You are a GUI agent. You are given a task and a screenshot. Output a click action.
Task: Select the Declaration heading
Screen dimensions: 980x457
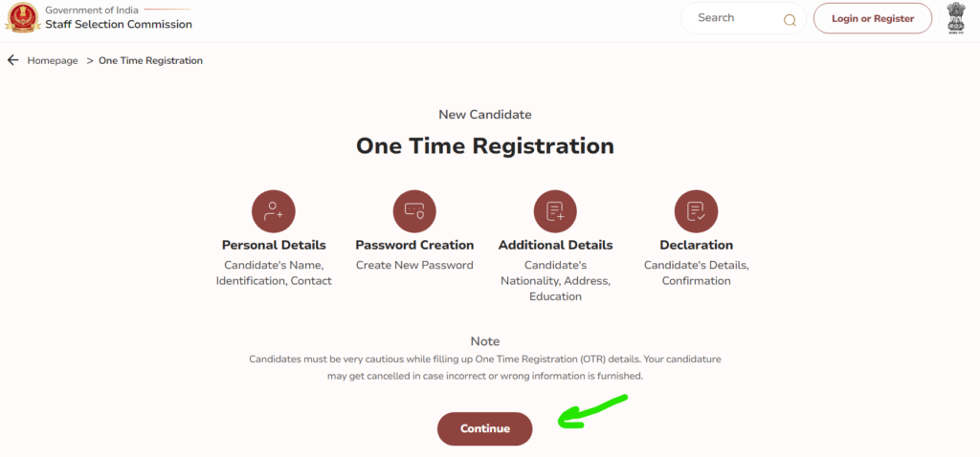tap(697, 245)
